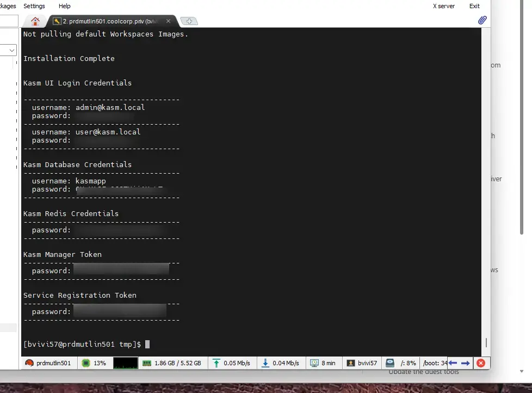This screenshot has height=393, width=532.
Task: Open the Home tab with house icon
Action: tap(35, 21)
